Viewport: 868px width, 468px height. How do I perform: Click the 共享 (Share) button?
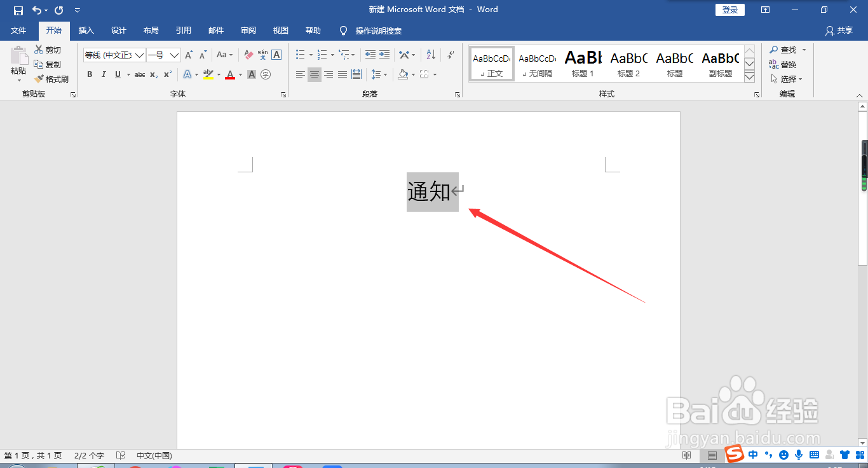[839, 31]
